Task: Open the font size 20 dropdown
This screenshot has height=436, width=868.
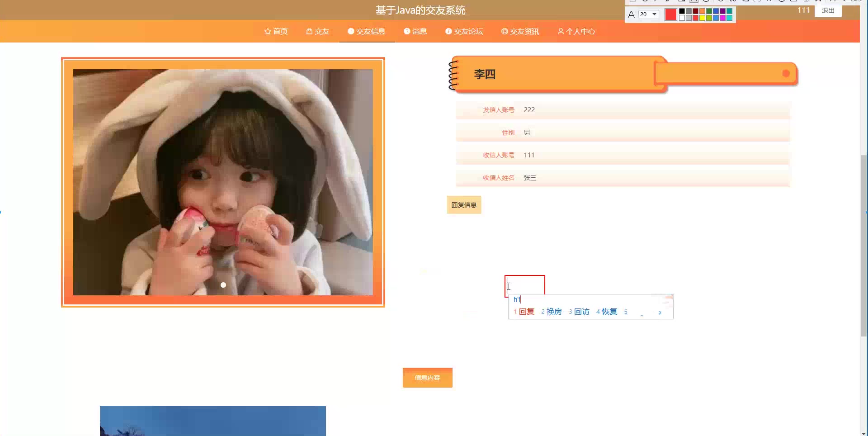Action: point(649,14)
